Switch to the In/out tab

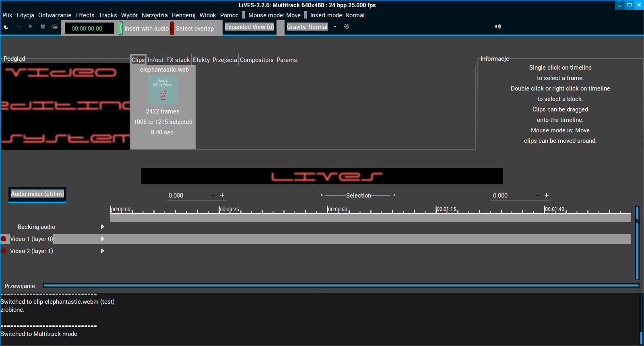pos(155,60)
